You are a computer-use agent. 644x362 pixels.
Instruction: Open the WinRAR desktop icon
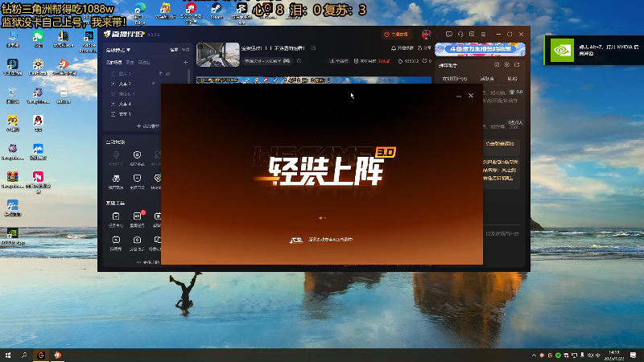pos(12,179)
